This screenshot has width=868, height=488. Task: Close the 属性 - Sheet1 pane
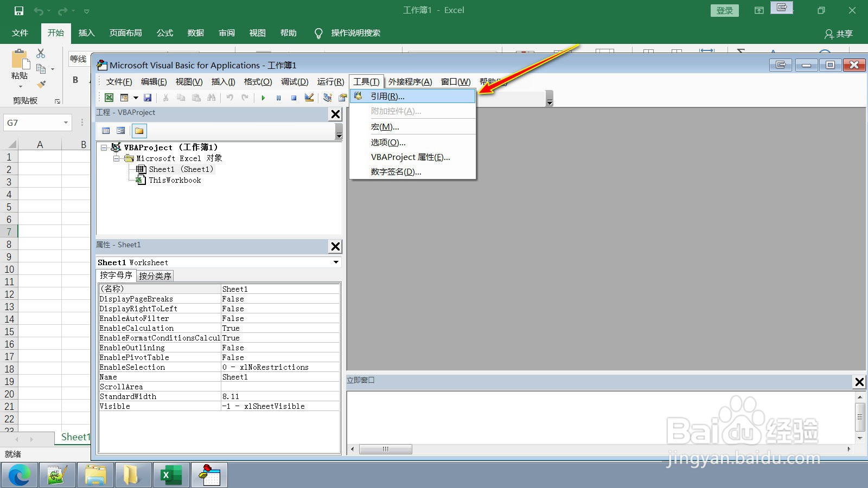click(335, 247)
